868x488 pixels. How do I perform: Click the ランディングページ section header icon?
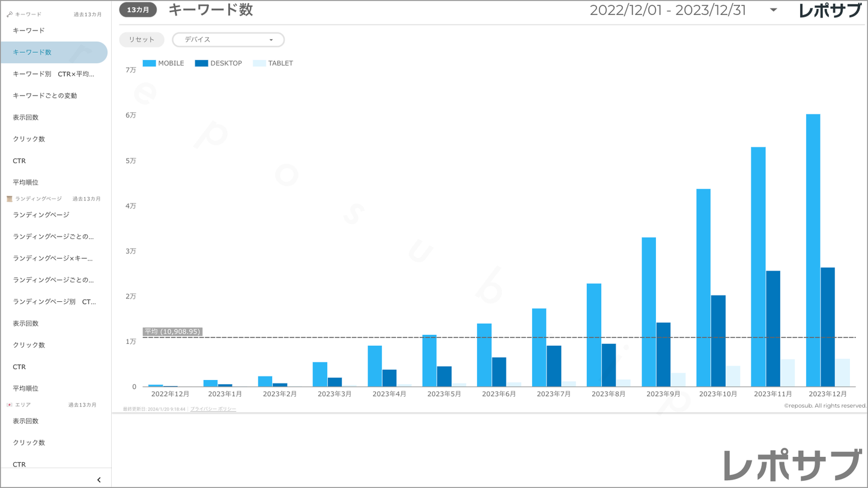point(10,199)
